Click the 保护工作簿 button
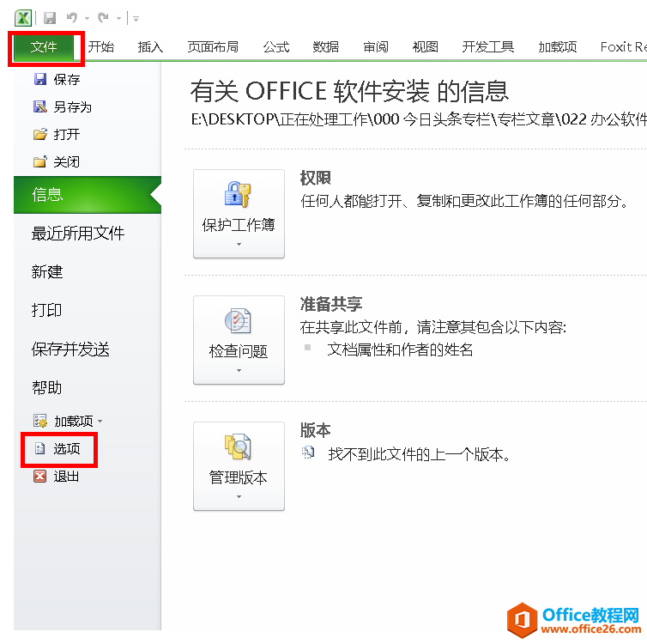This screenshot has height=644, width=647. click(239, 214)
